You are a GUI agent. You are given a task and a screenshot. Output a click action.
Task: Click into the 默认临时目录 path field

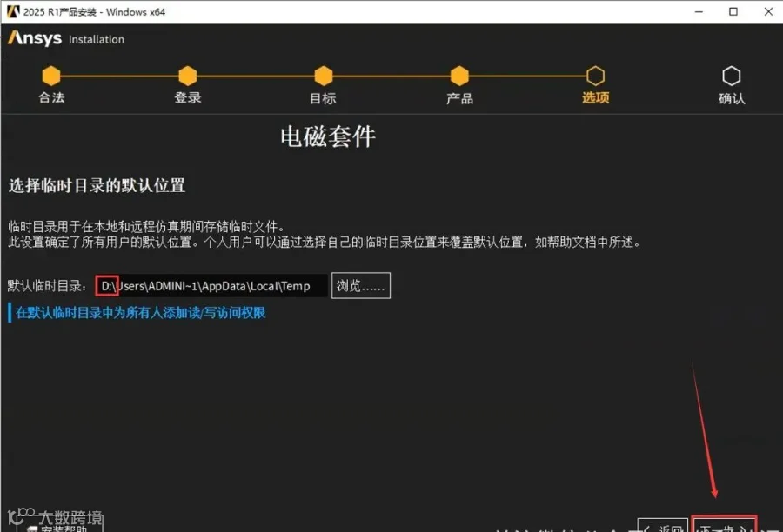click(x=211, y=285)
